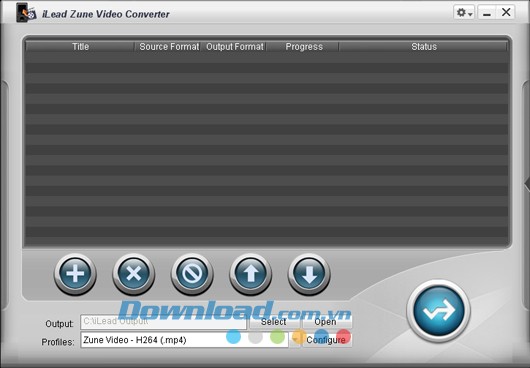Open the output folder with Open button
The width and height of the screenshot is (530, 368).
tap(327, 322)
